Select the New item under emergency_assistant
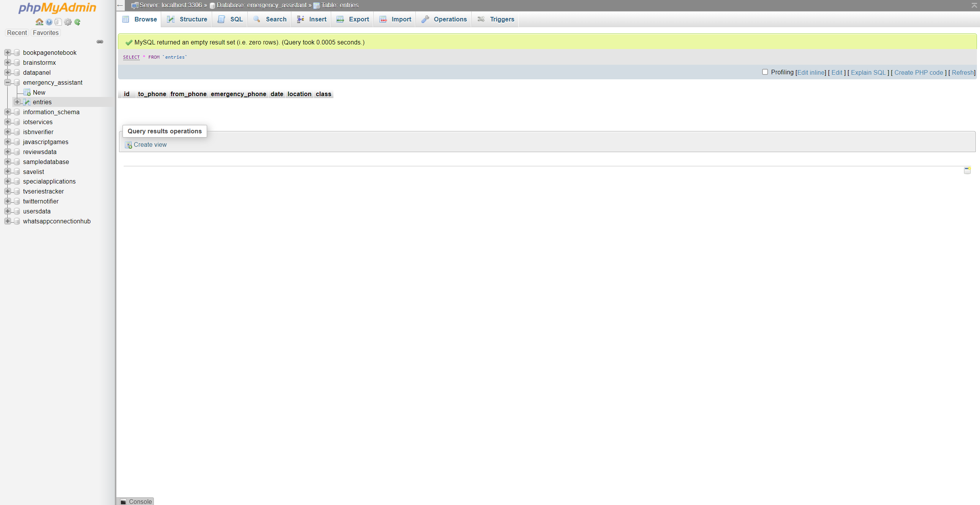The image size is (980, 505). (39, 92)
